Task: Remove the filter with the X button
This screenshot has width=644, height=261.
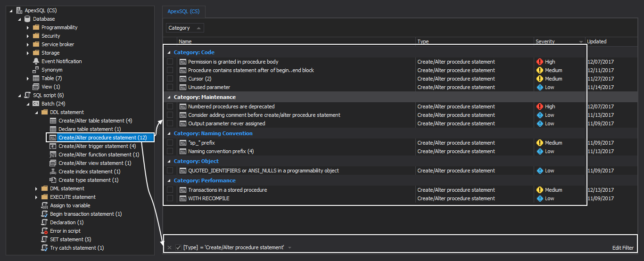Action: [169, 248]
